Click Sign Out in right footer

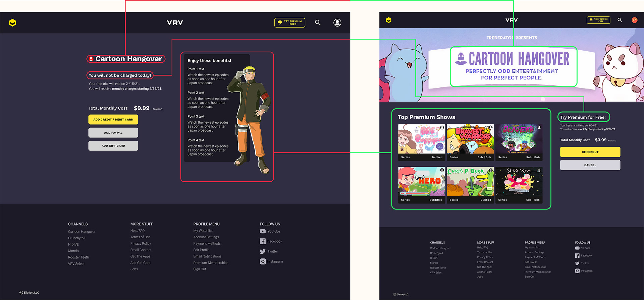click(530, 277)
